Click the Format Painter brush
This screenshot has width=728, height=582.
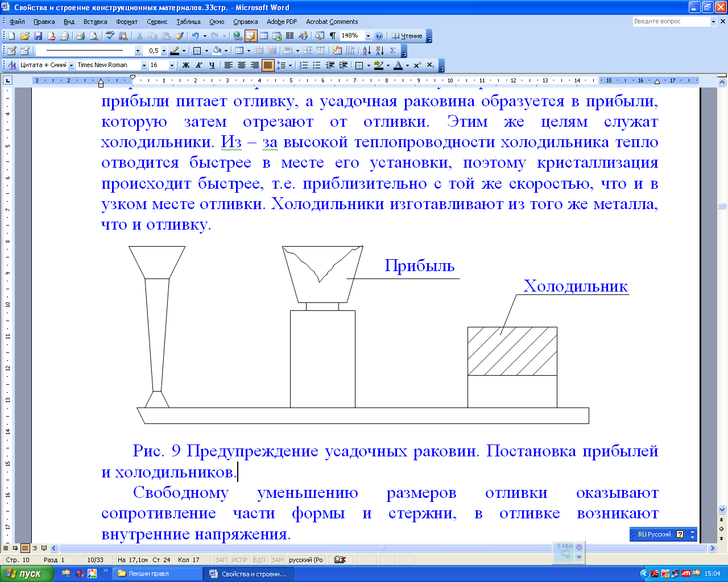(x=179, y=36)
